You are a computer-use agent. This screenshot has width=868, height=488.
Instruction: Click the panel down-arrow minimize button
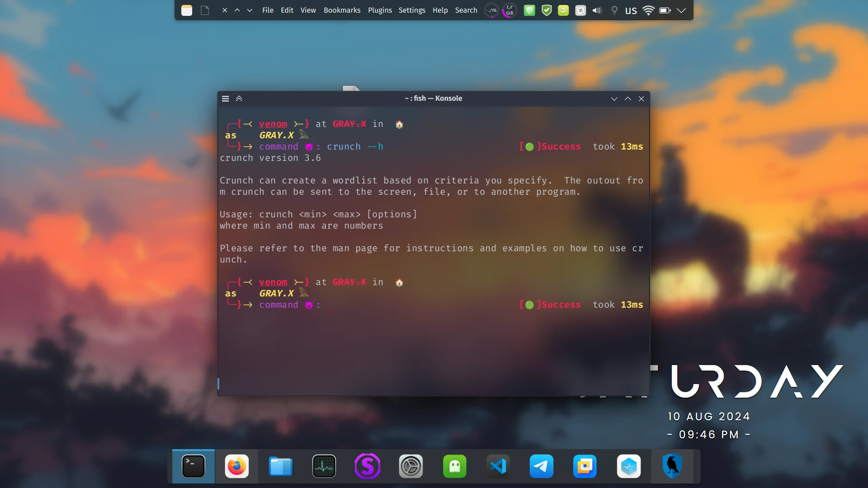[250, 10]
